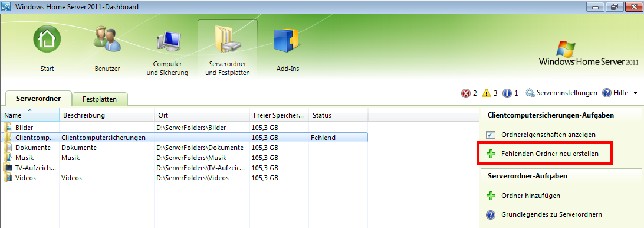
Task: Click path D:\ServerFolders\Musik
Action: 191,158
